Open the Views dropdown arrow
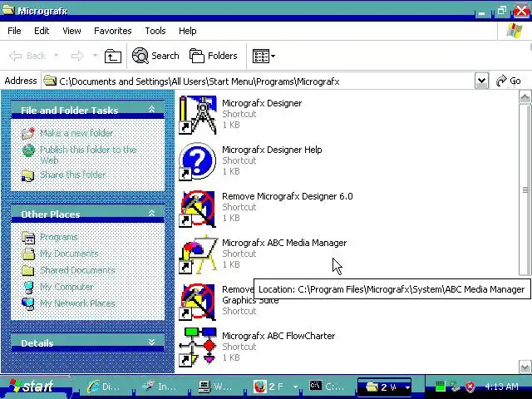532x399 pixels. 273,56
